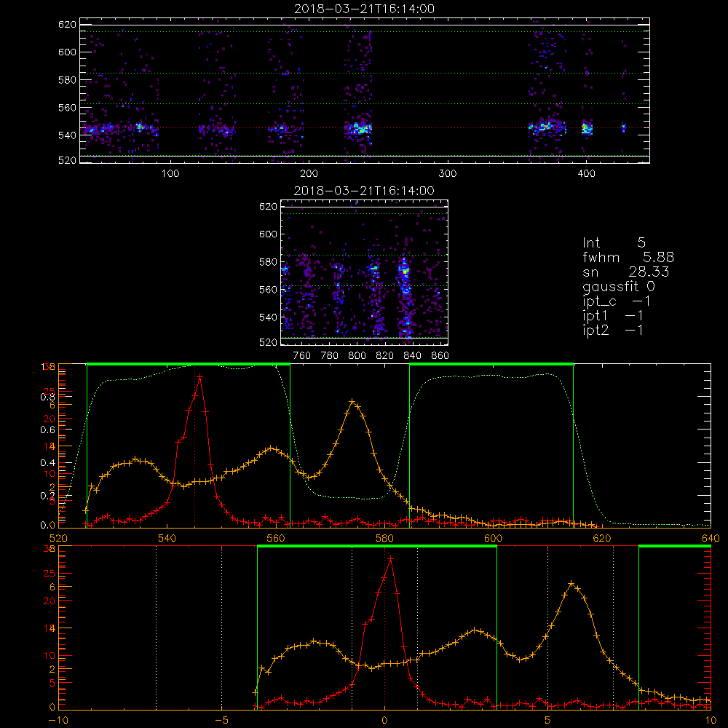Screen dimensions: 728x728
Task: Click x-axis label 640 of the upper spectrum
Action: click(x=711, y=538)
